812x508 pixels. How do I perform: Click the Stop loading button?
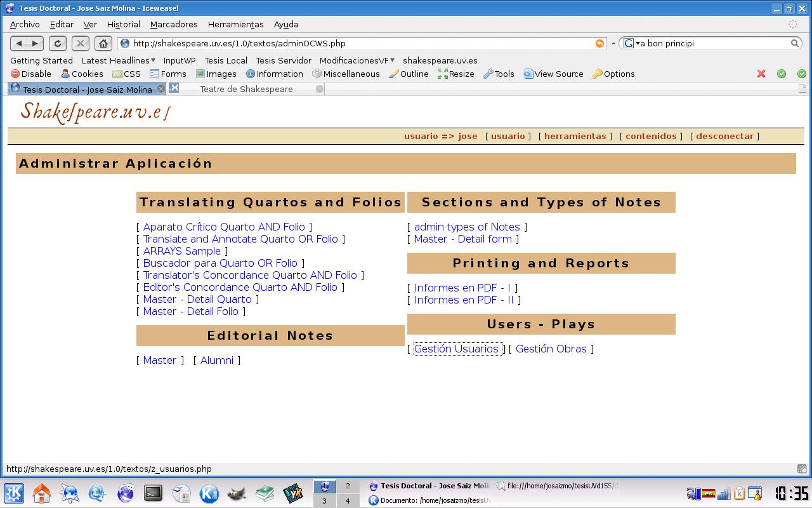click(81, 43)
